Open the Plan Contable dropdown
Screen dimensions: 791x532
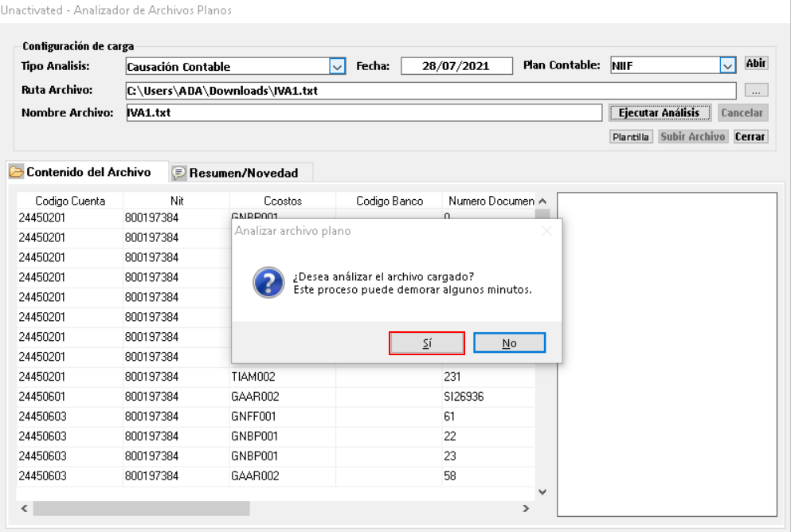coord(726,66)
